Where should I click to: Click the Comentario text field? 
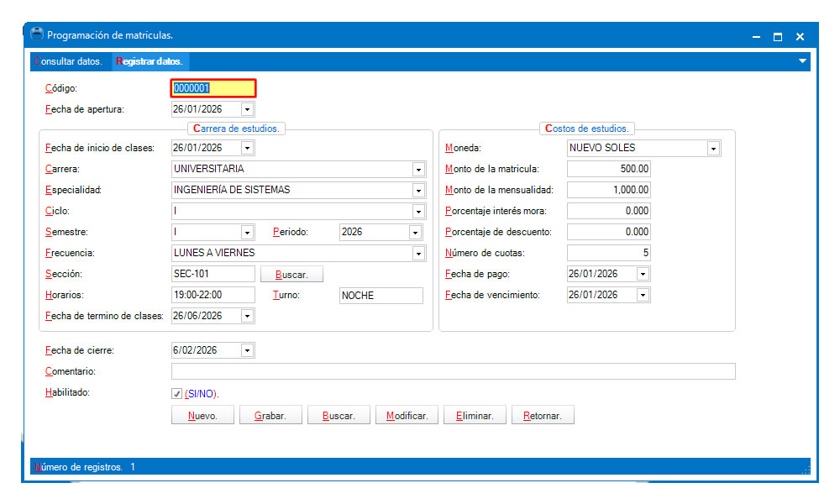pos(454,371)
